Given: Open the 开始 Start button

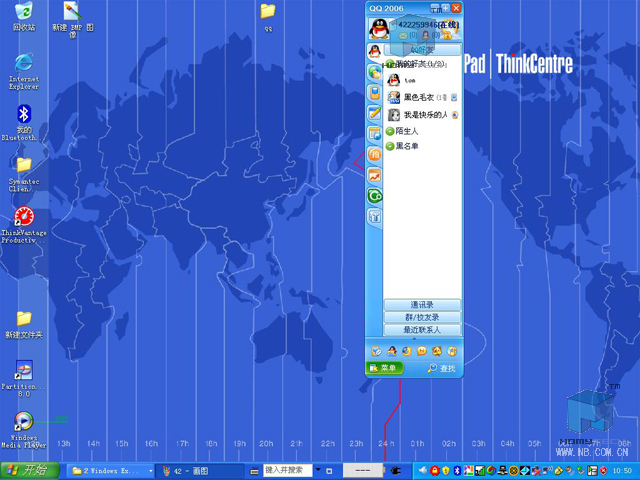Looking at the screenshot, I should 30,470.
